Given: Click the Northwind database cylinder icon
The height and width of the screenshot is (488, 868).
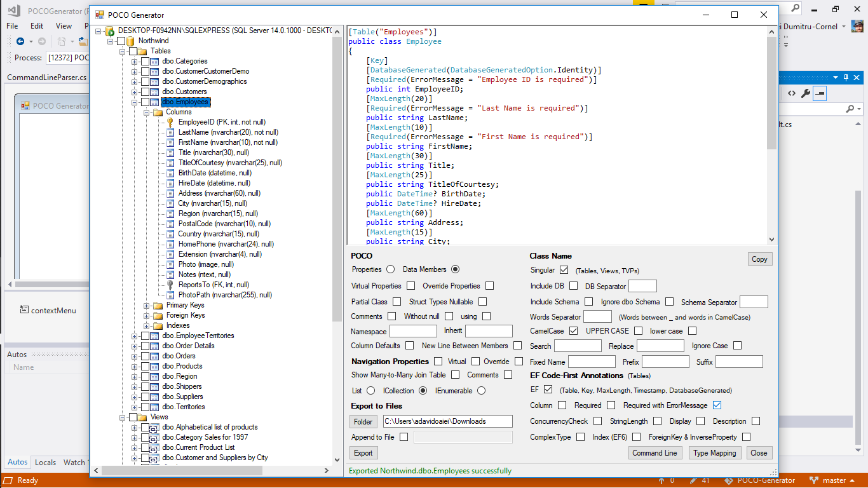Looking at the screenshot, I should tap(130, 41).
